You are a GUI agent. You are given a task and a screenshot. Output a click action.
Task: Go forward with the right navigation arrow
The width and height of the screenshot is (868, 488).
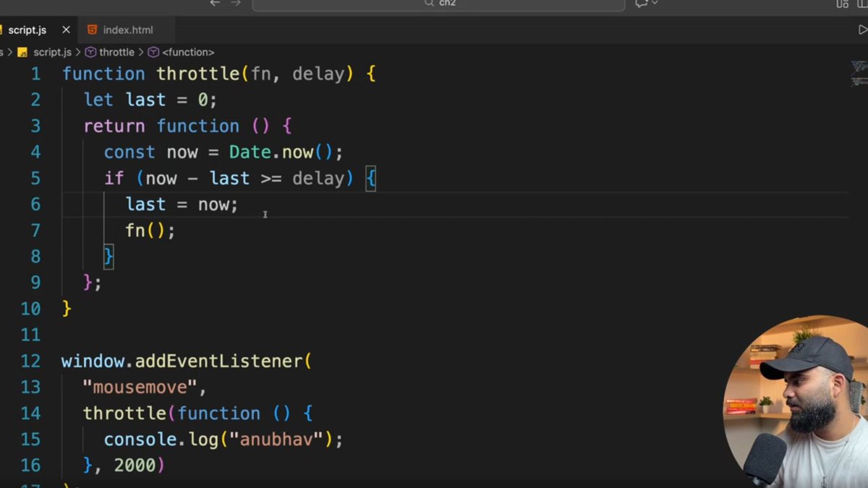click(235, 3)
